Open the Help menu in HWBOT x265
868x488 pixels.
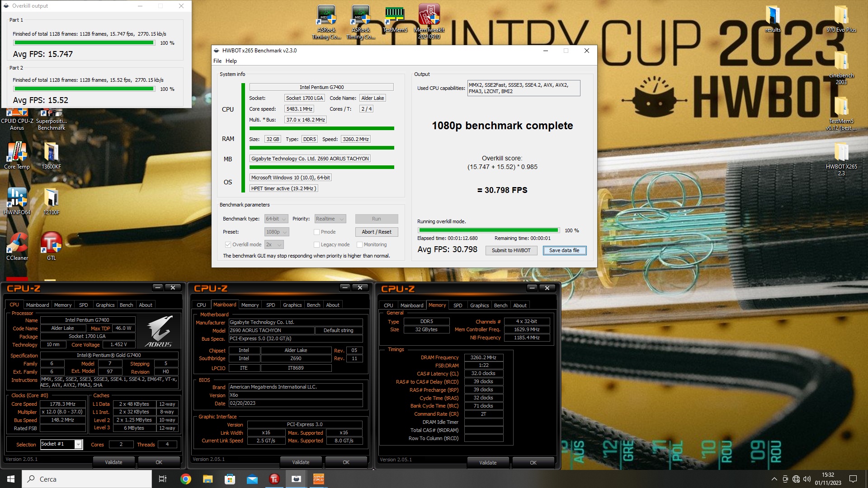pyautogui.click(x=231, y=61)
